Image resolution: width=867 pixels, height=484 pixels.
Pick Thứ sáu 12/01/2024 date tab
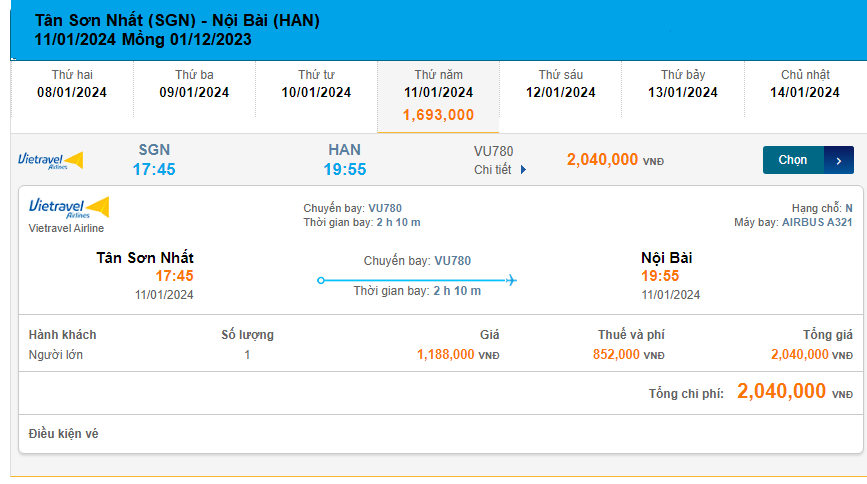click(560, 84)
